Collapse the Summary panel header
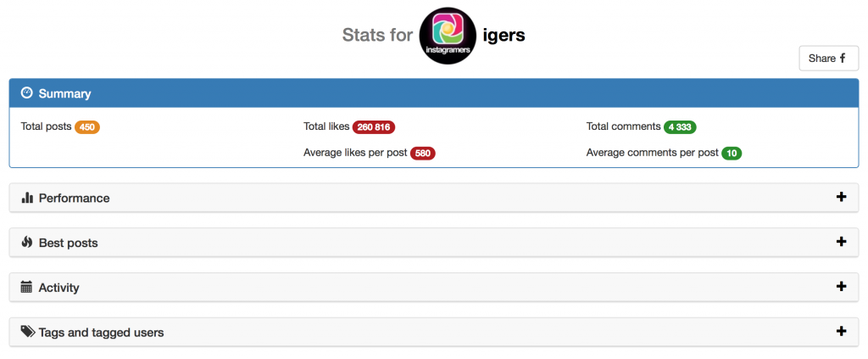 tap(434, 93)
